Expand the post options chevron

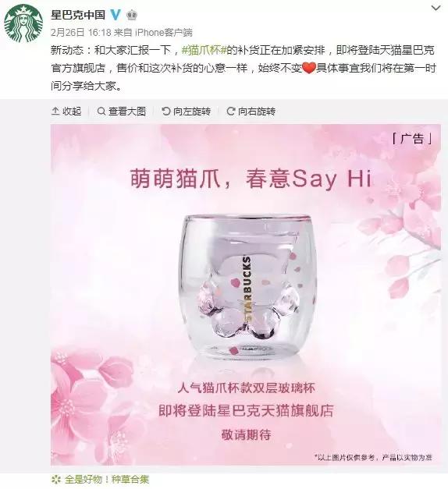pyautogui.click(x=436, y=8)
